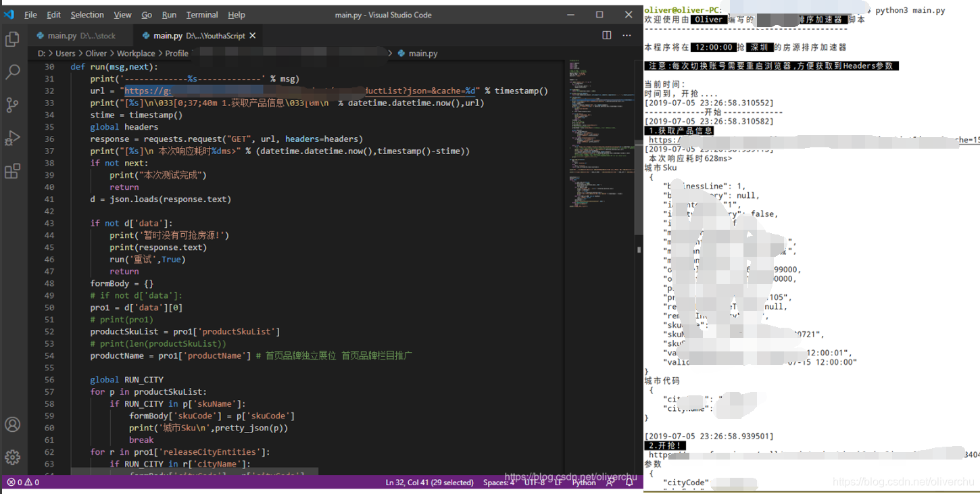Click line number 57 in the gutter
Image resolution: width=980 pixels, height=494 pixels.
49,391
